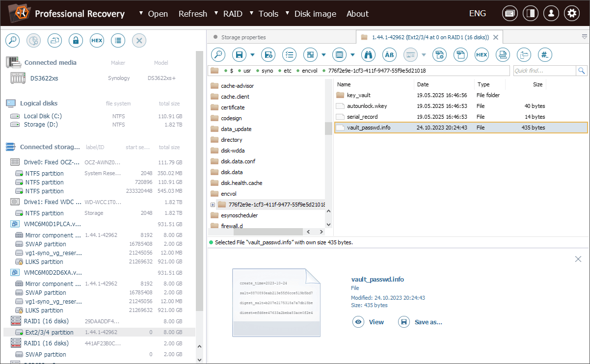590x364 pixels.
Task: Click the hash number sign icon
Action: (x=545, y=54)
